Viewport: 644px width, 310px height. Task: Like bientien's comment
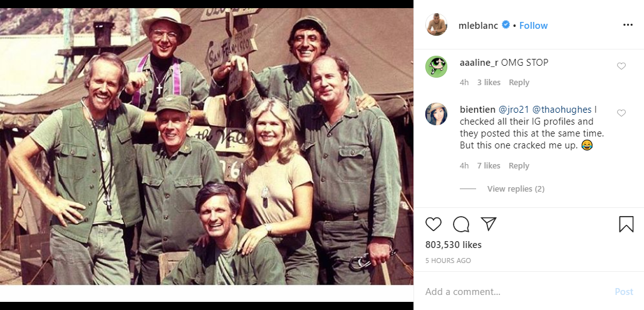point(621,113)
